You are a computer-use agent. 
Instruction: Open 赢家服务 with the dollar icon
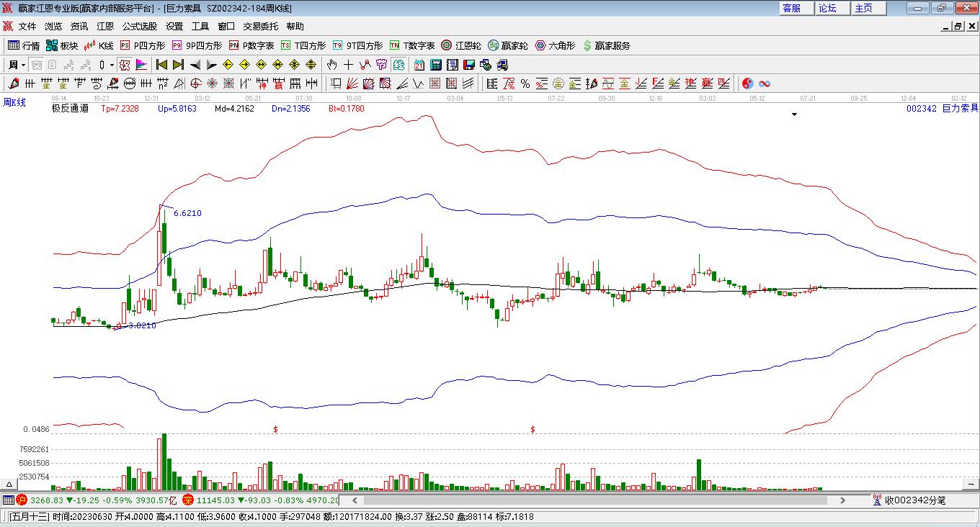[606, 45]
